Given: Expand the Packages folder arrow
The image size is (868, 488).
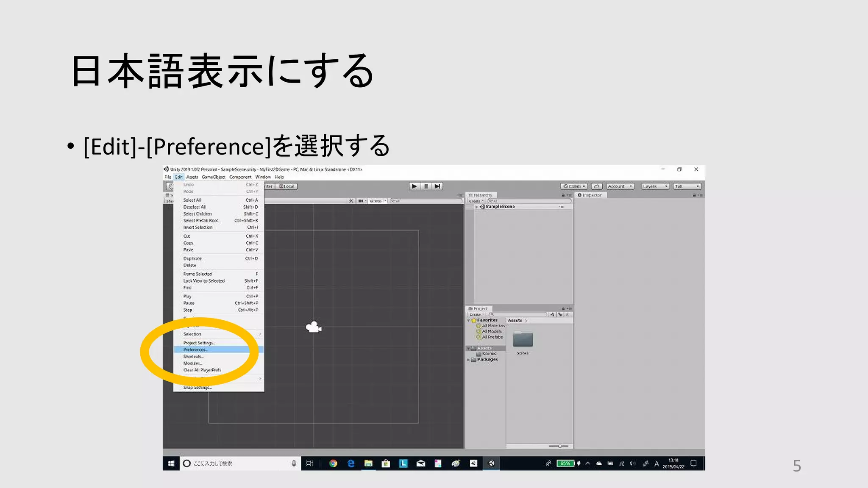Looking at the screenshot, I should click(468, 360).
